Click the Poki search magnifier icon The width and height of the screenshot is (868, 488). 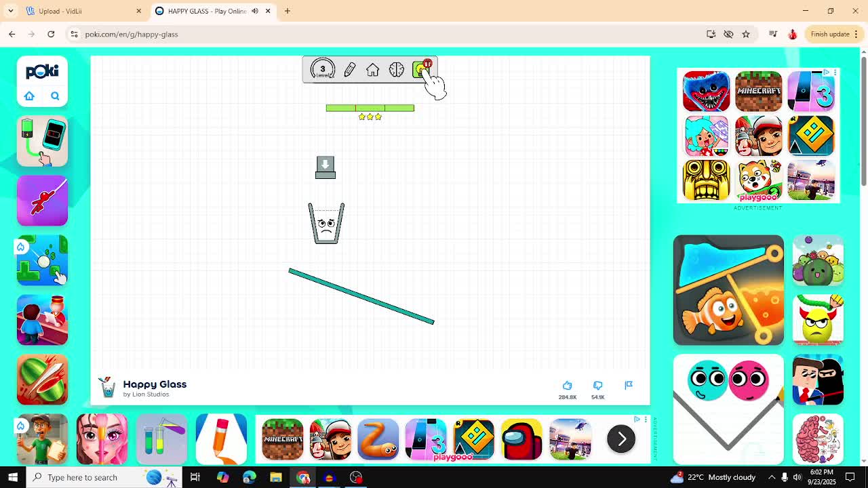click(55, 96)
